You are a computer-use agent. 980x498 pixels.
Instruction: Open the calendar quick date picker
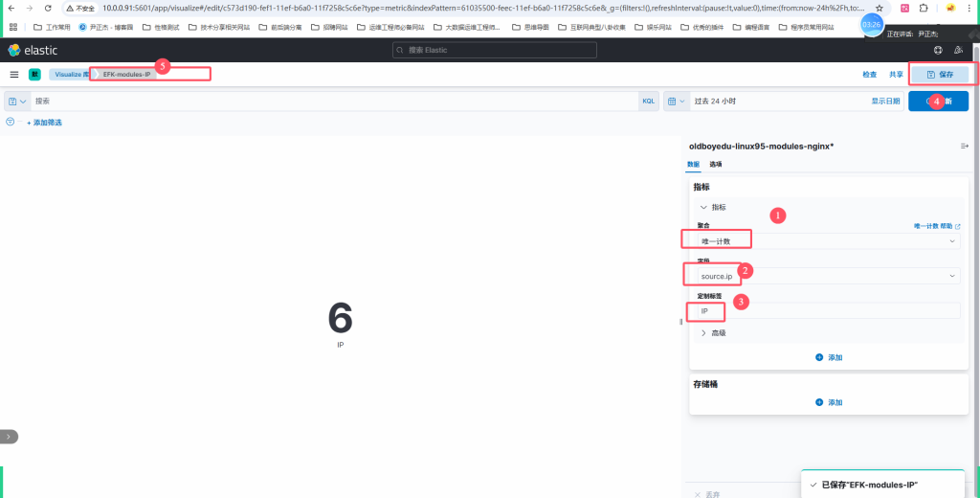(x=676, y=101)
